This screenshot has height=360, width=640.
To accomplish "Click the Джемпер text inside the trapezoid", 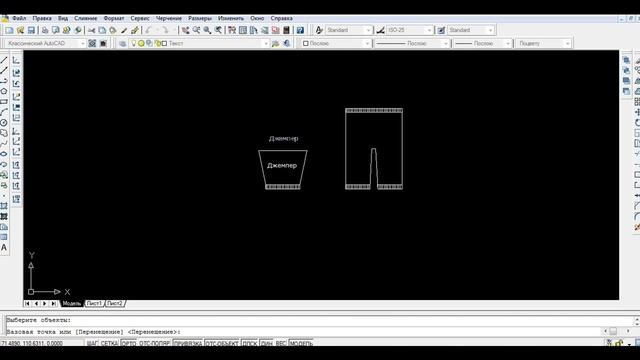I will point(282,165).
